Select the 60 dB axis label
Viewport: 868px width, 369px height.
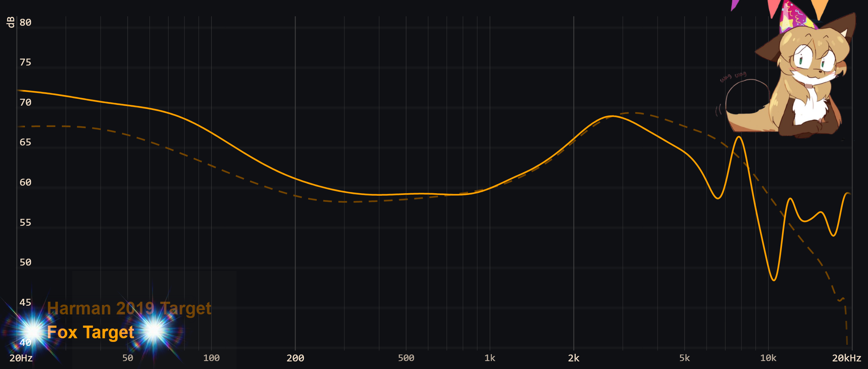25,182
